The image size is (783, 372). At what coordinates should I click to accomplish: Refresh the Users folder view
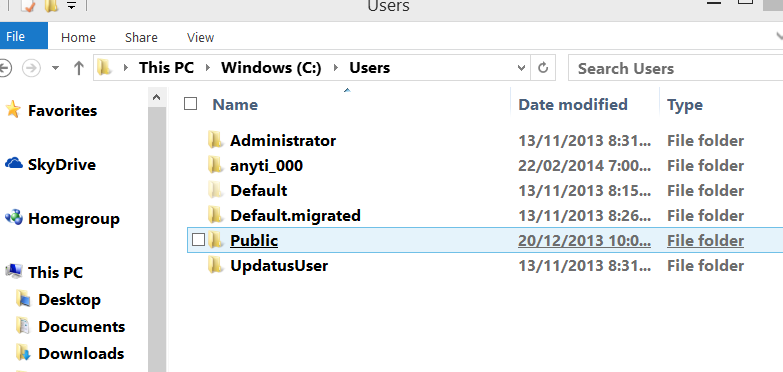click(x=543, y=68)
